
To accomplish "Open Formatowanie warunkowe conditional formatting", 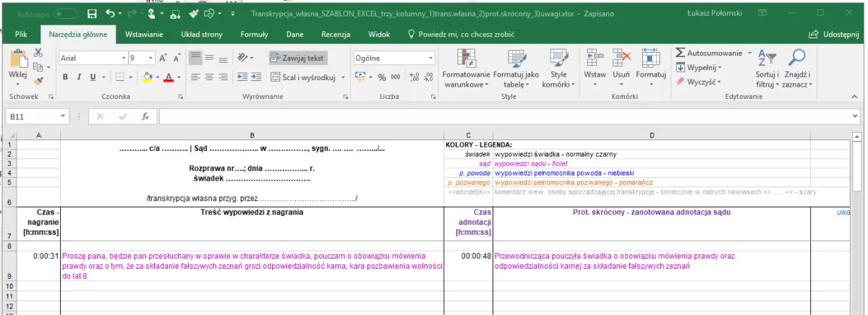I will (x=466, y=69).
